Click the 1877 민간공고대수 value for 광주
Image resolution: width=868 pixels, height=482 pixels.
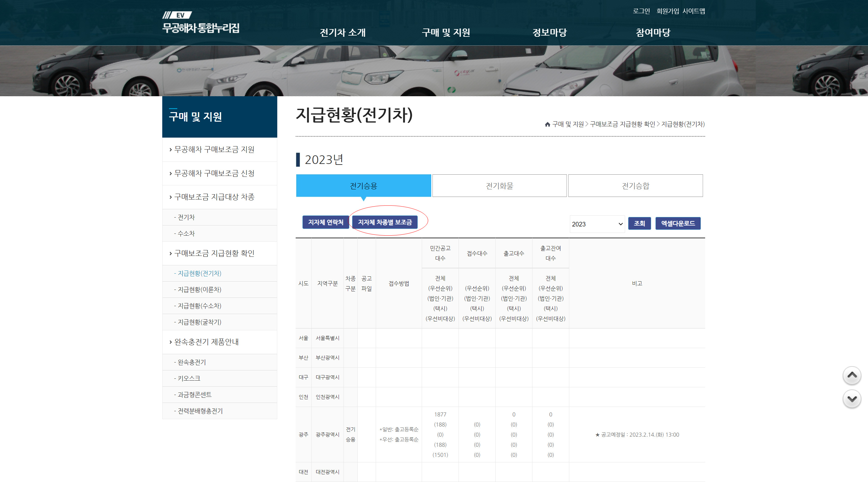440,414
